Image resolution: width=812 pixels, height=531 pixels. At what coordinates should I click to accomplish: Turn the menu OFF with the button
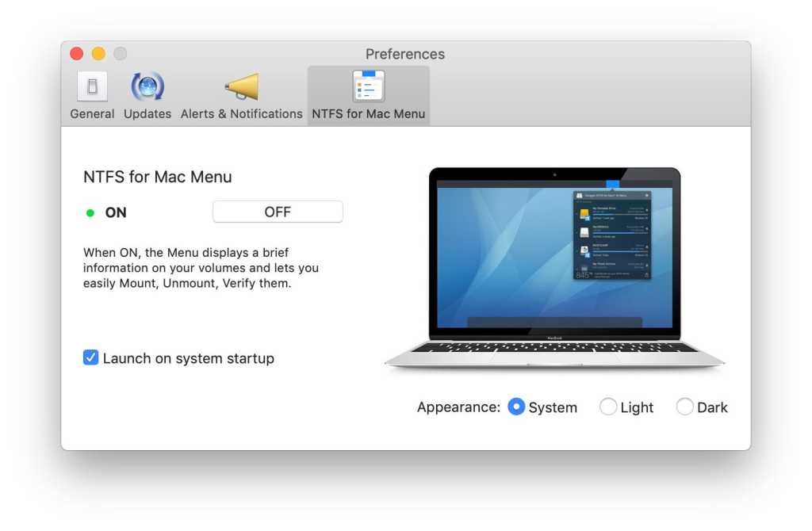point(278,212)
